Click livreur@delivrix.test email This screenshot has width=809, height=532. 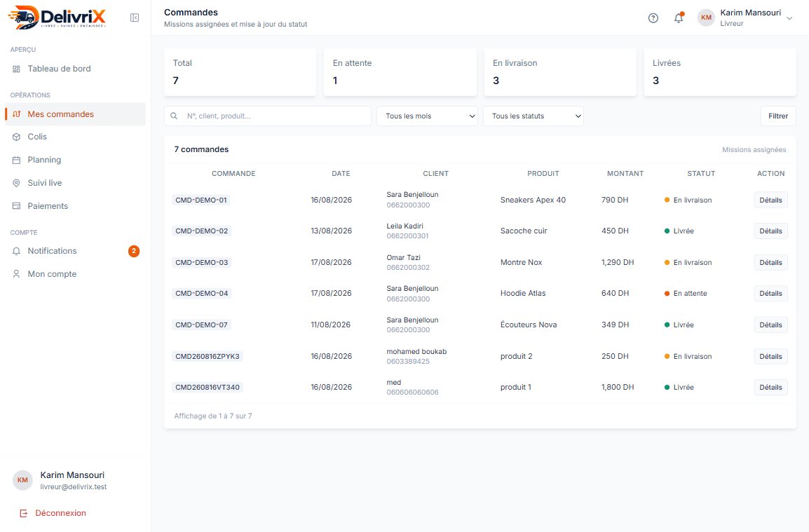tap(74, 487)
